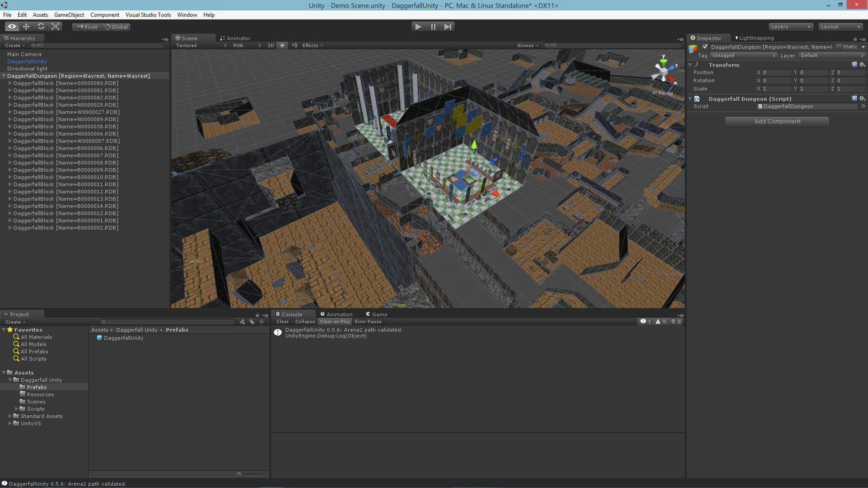The image size is (868, 488).
Task: Toggle Error Pause in Console
Action: point(368,322)
